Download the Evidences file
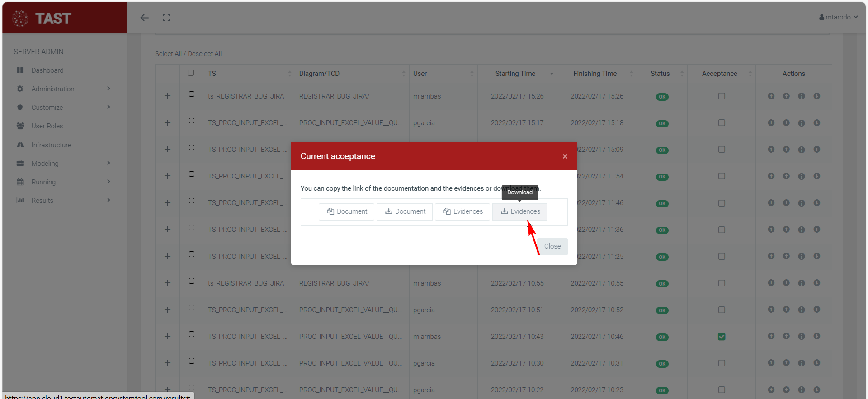This screenshot has height=399, width=868. click(x=520, y=211)
